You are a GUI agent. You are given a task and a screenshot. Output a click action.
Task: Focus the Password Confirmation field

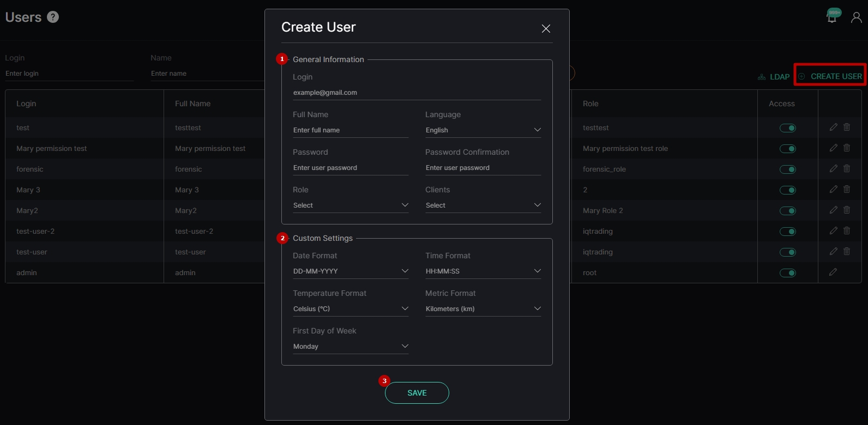(483, 168)
